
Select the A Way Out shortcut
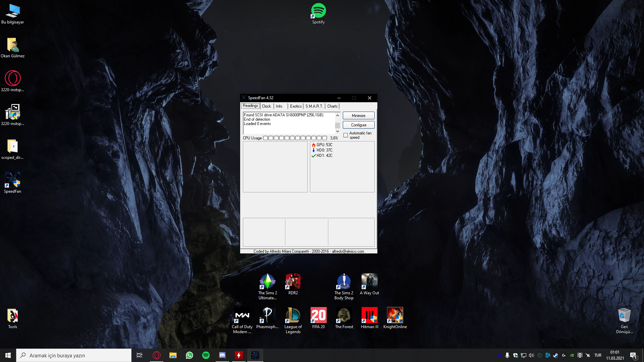(369, 285)
